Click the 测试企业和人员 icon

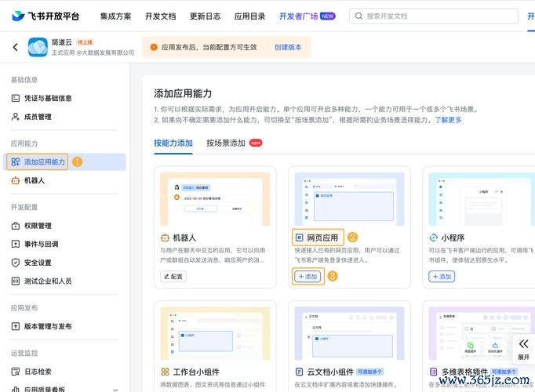coord(16,281)
